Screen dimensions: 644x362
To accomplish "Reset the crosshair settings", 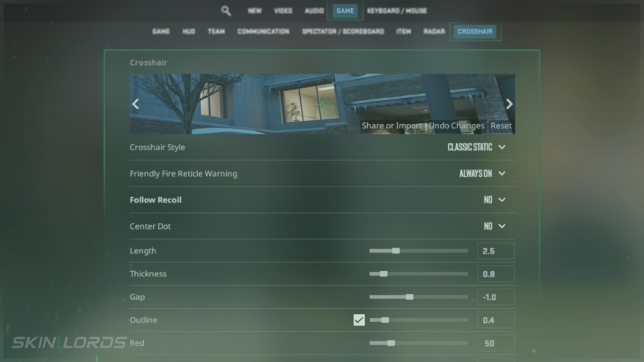I will tap(501, 126).
